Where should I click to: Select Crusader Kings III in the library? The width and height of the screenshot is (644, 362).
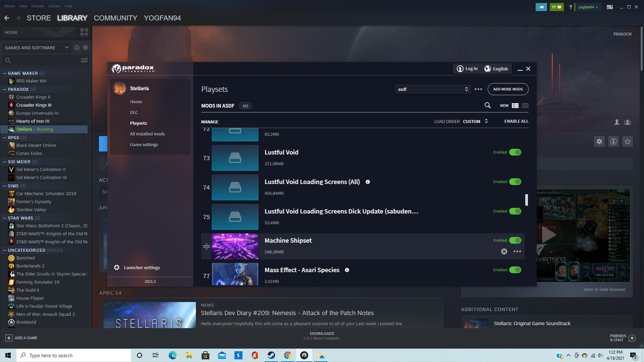[34, 105]
